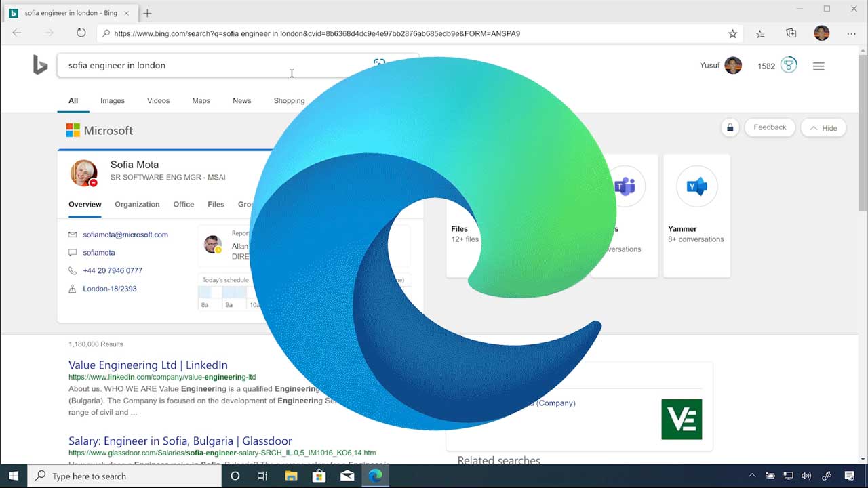Open the Favorites list icon in toolbar
The image size is (868, 488).
[x=760, y=33]
